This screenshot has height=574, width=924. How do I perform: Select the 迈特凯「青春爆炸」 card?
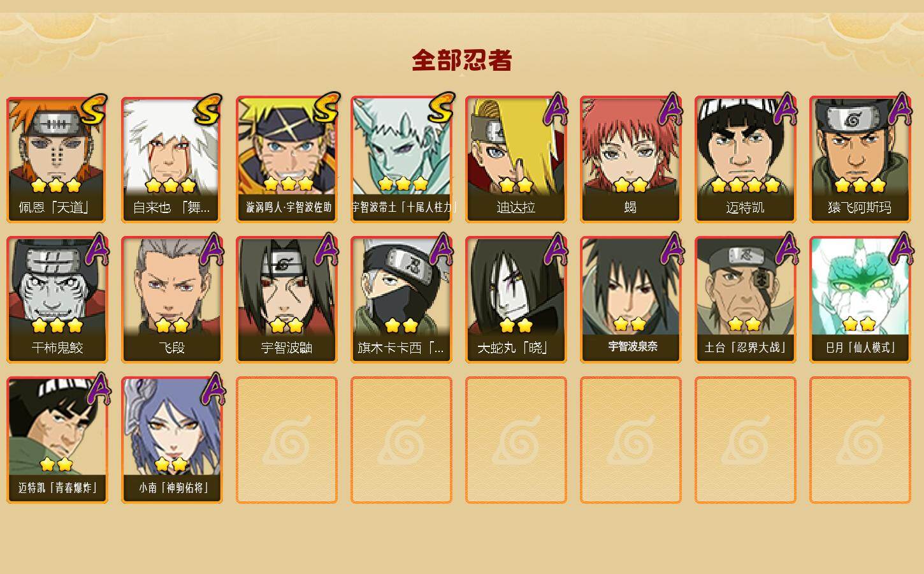[x=57, y=440]
